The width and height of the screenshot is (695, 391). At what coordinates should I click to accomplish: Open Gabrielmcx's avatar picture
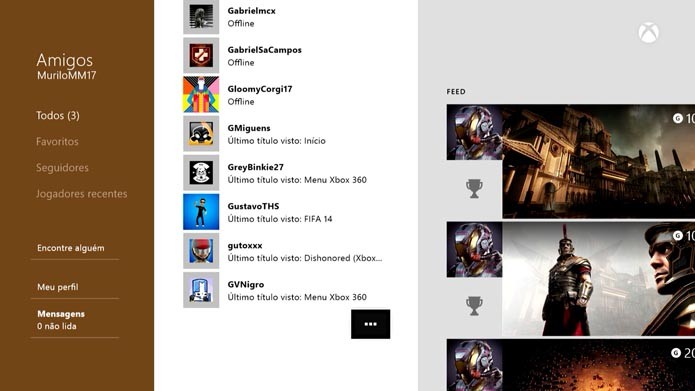pos(201,17)
